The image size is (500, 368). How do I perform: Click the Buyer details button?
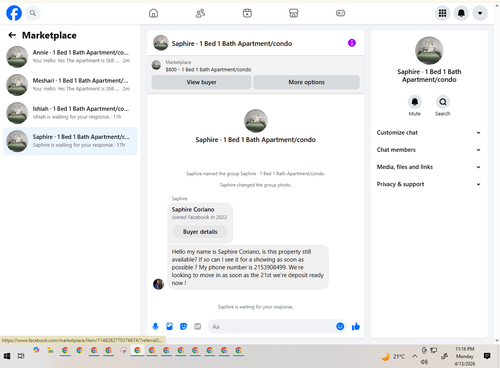tap(200, 231)
